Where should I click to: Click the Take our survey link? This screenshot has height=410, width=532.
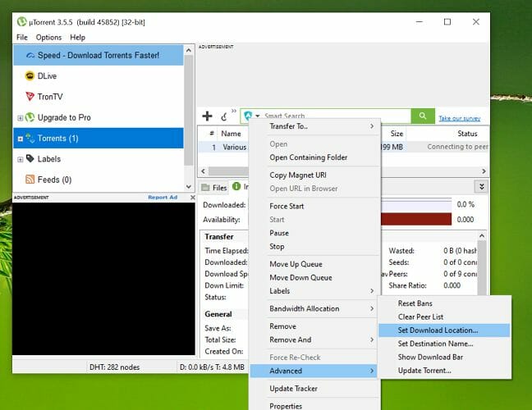pyautogui.click(x=460, y=118)
